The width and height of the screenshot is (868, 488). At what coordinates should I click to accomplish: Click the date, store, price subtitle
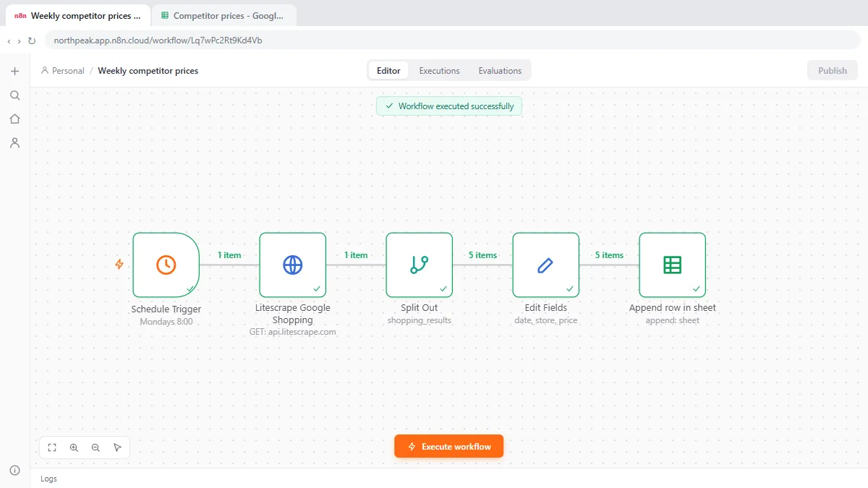click(546, 320)
